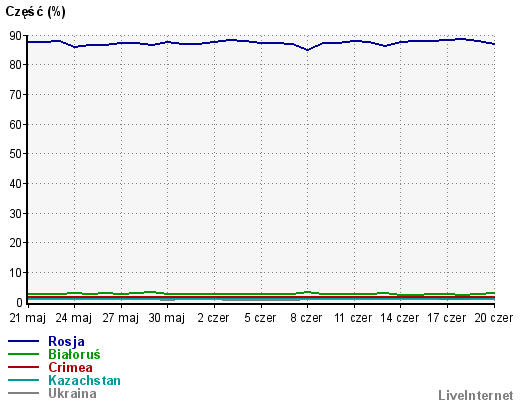Click the 30 maj date label
The height and width of the screenshot is (405, 520).
[167, 318]
